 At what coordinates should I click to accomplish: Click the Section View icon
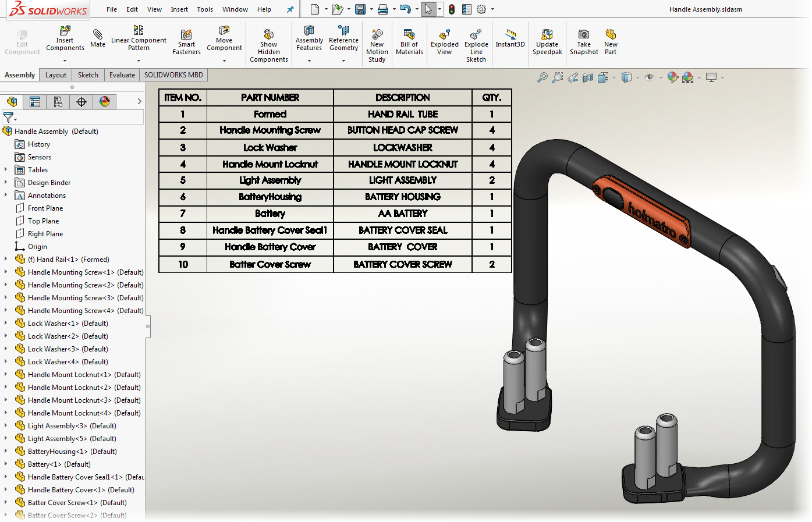coord(588,77)
